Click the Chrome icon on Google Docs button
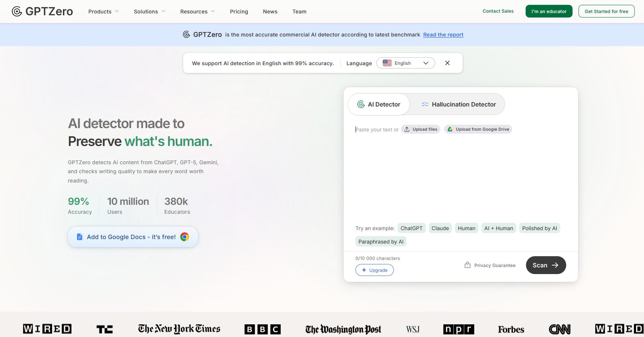644x337 pixels. pos(185,237)
